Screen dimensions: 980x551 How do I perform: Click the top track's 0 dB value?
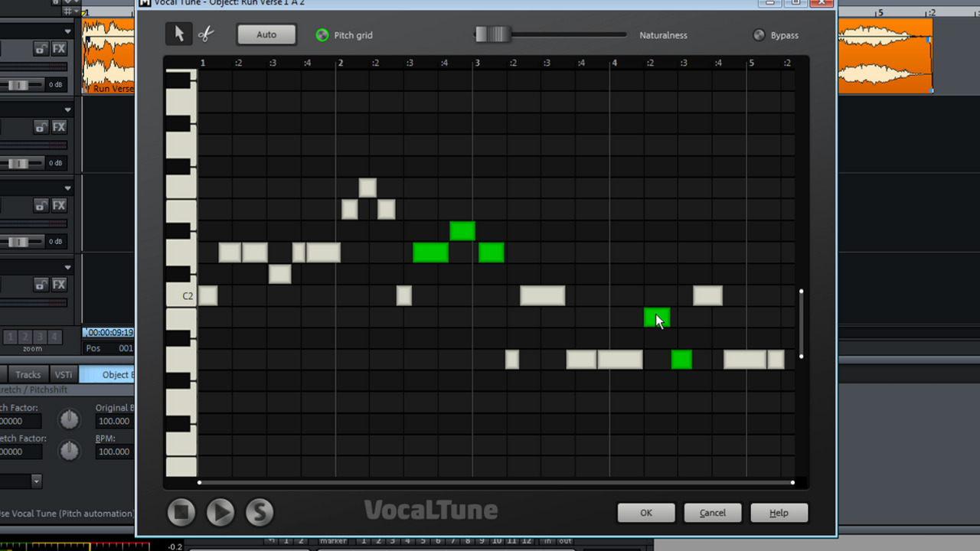click(x=56, y=84)
